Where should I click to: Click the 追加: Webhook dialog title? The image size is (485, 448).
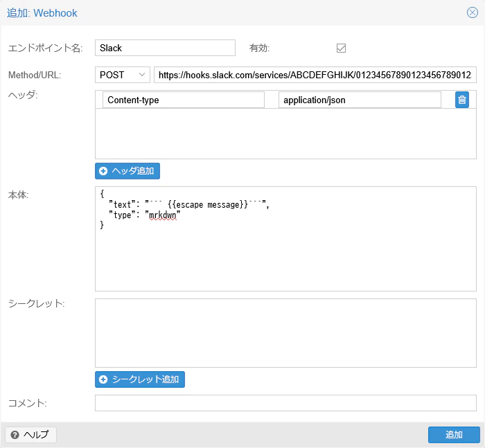pos(42,13)
